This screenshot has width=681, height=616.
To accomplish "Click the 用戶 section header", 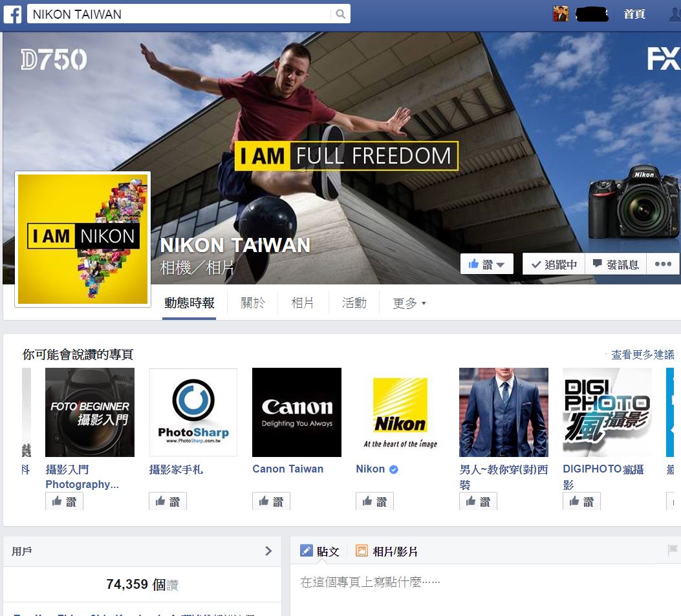I will point(142,551).
